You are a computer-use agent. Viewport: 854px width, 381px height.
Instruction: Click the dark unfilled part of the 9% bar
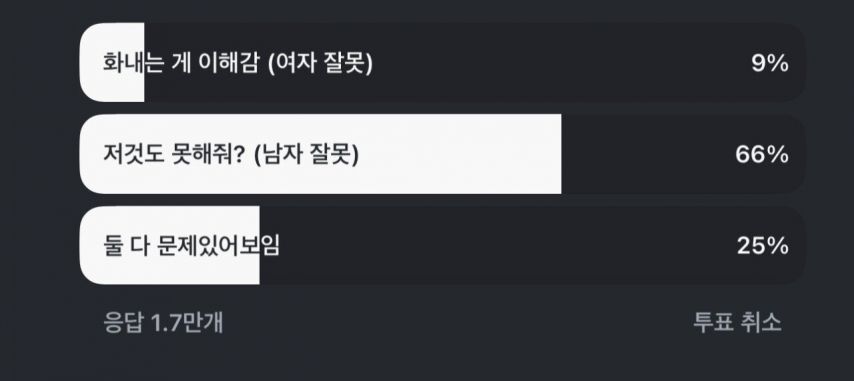tap(475, 63)
